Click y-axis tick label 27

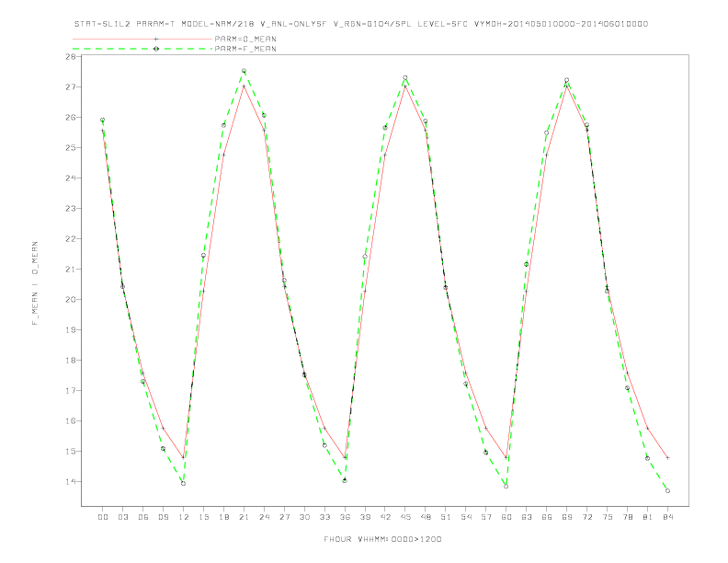71,86
